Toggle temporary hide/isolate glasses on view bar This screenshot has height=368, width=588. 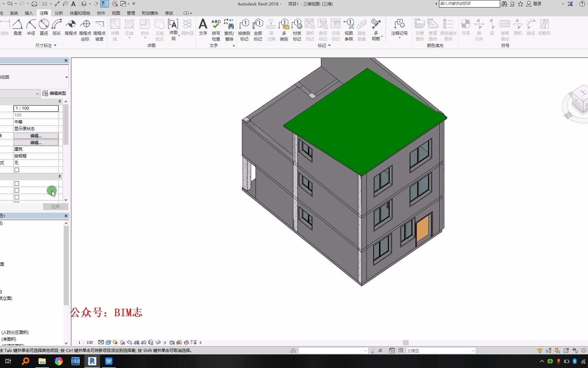pos(158,342)
